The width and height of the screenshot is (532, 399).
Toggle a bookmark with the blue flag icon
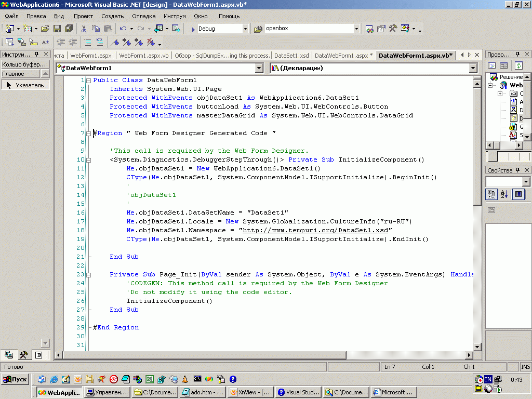(x=115, y=42)
